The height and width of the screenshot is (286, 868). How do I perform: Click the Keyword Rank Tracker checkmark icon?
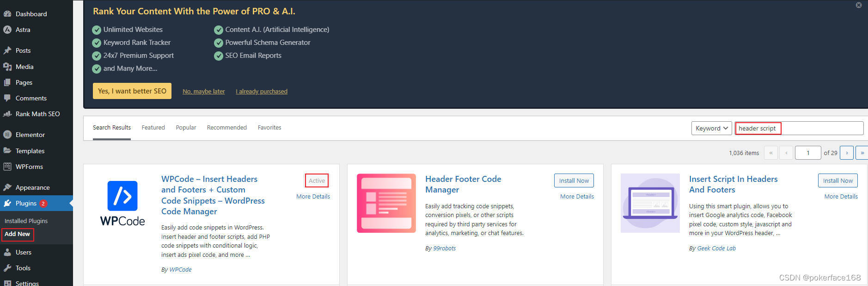[97, 43]
